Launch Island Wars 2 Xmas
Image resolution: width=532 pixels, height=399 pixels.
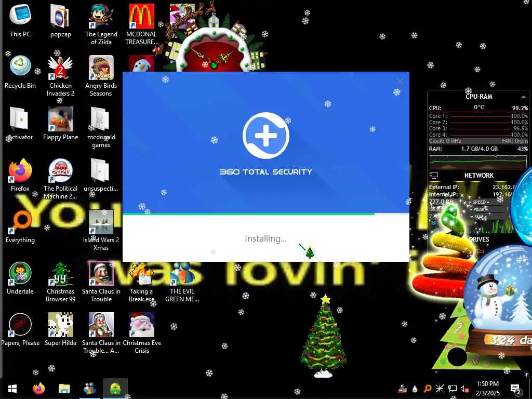click(101, 230)
